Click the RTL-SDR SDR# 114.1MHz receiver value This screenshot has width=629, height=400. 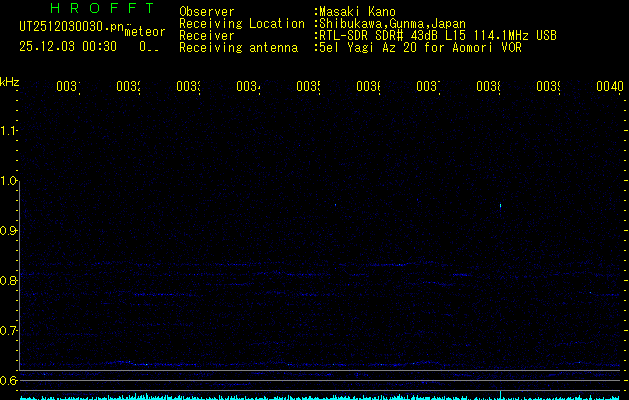[438, 36]
